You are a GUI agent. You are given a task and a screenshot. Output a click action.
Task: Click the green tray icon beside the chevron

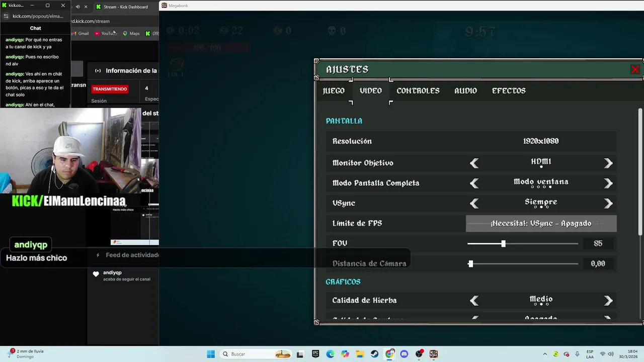(556, 354)
